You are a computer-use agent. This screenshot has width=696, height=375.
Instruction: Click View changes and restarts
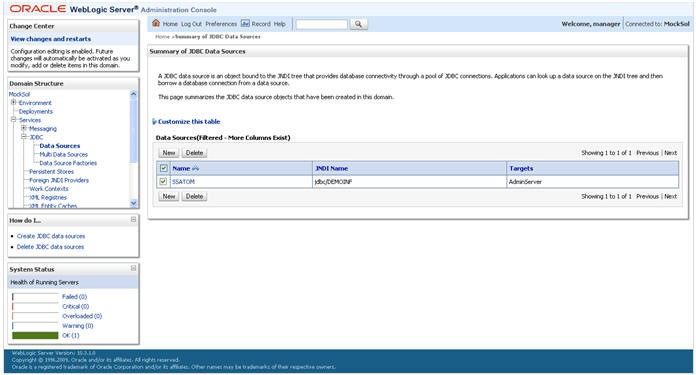point(51,39)
